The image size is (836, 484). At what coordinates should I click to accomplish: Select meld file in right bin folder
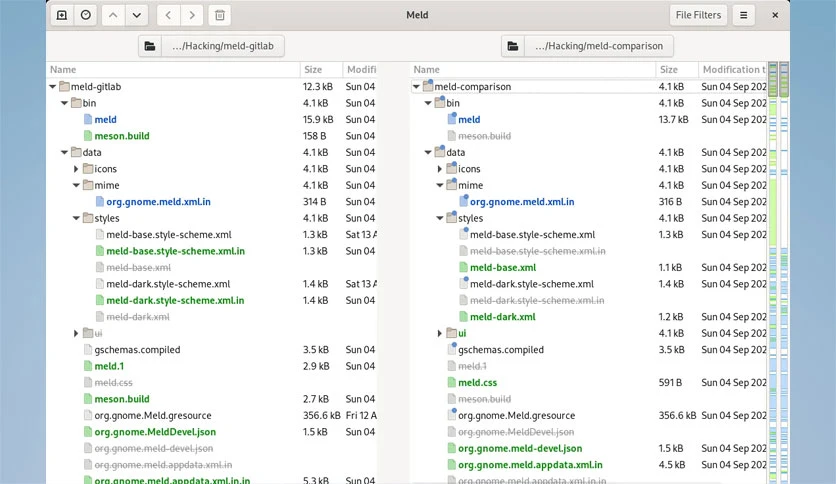[x=469, y=119]
